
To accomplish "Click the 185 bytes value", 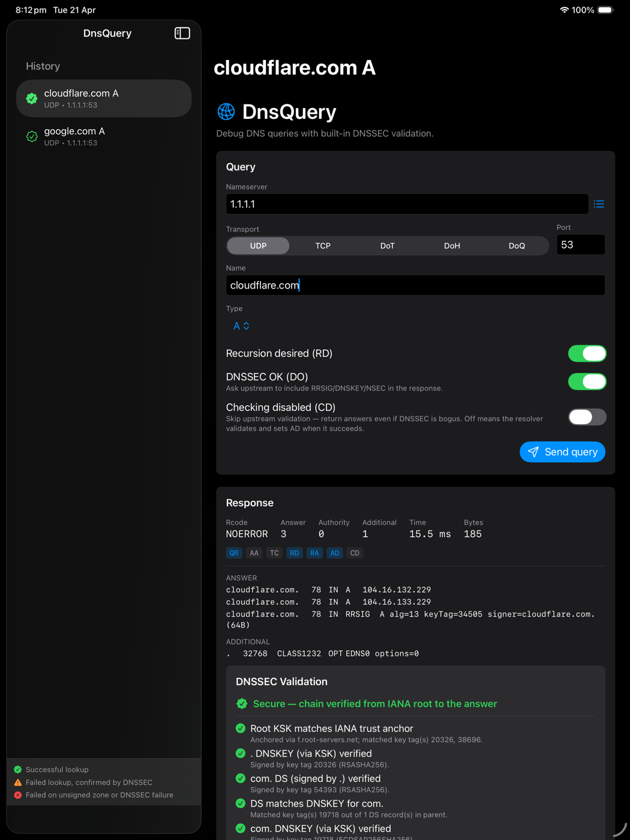I will point(473,534).
